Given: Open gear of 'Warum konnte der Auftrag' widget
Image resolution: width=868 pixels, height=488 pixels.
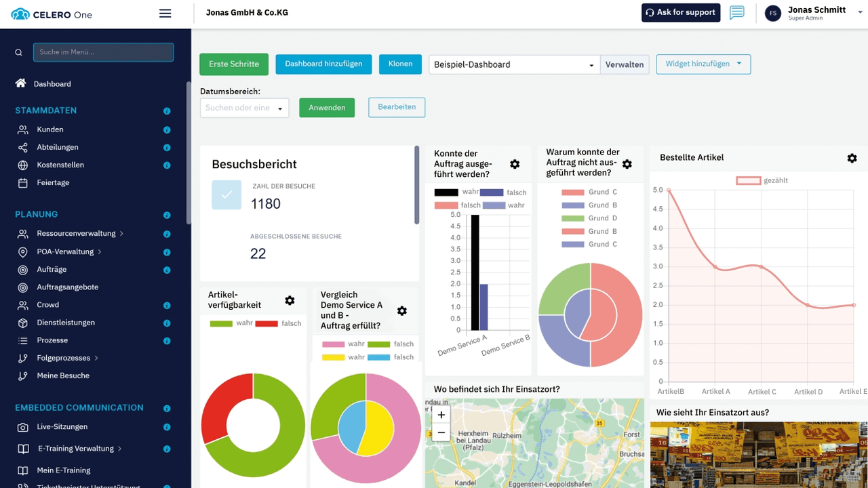Looking at the screenshot, I should [x=627, y=164].
